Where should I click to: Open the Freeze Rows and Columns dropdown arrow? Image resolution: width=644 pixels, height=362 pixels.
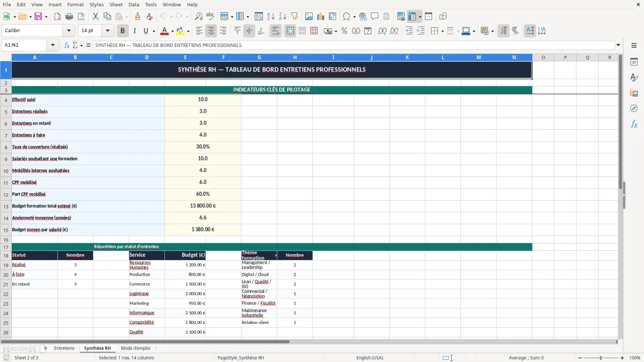click(420, 17)
